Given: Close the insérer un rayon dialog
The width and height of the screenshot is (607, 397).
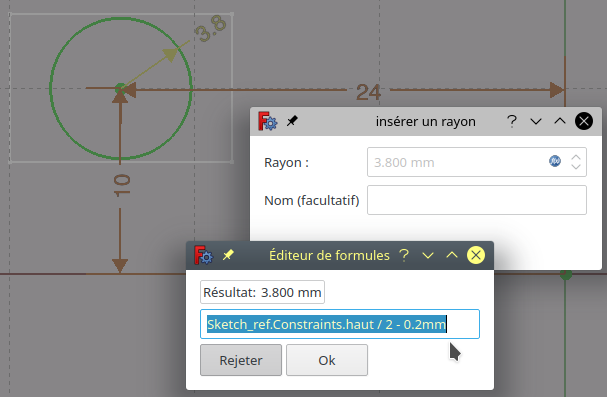Looking at the screenshot, I should point(584,121).
